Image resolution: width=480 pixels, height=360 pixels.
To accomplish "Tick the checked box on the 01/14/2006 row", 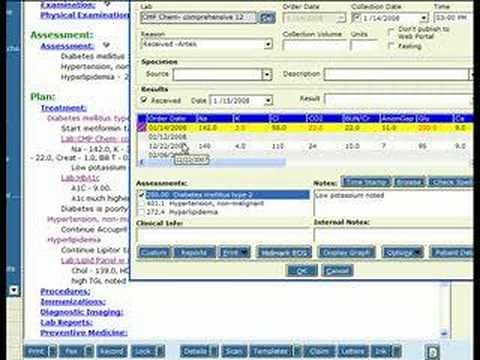I will tap(142, 128).
